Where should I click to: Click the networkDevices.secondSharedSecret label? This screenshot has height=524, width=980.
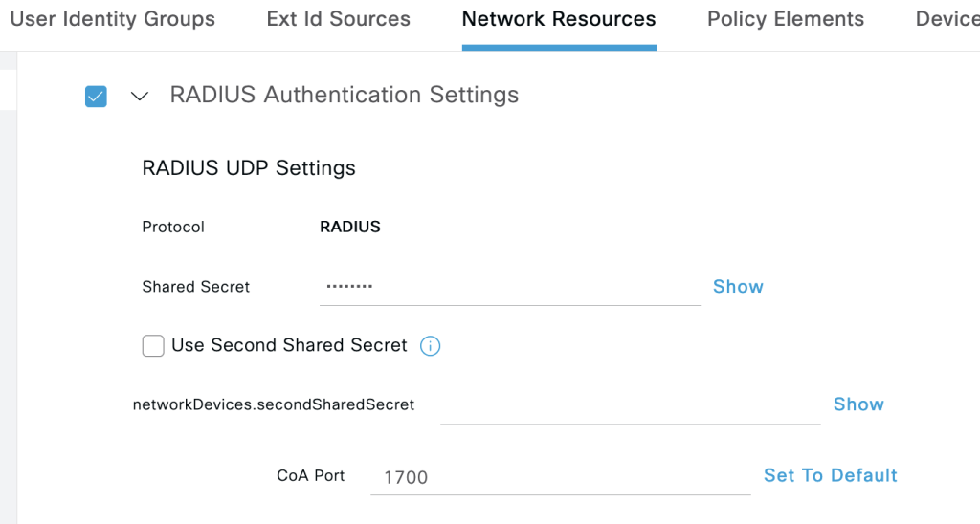(274, 404)
